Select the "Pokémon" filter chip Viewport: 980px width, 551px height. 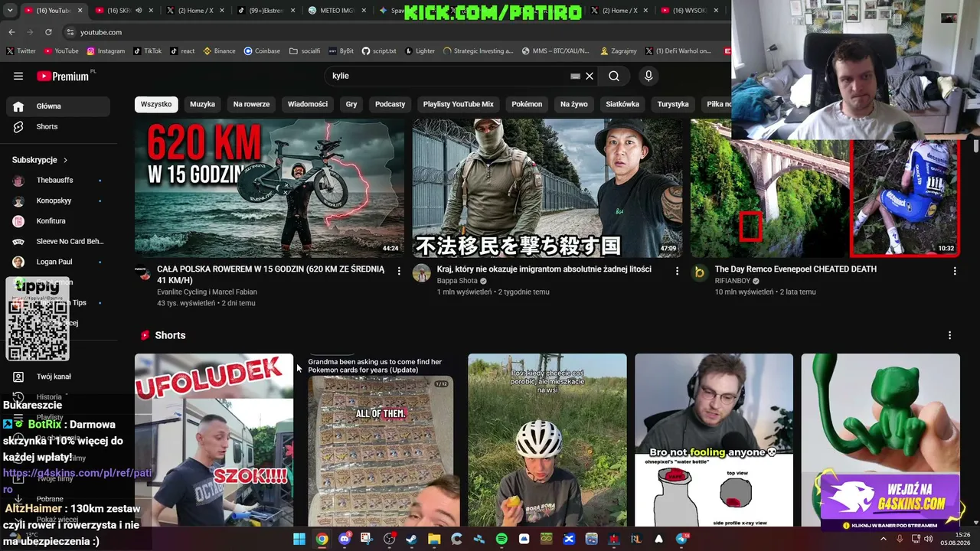(x=527, y=104)
